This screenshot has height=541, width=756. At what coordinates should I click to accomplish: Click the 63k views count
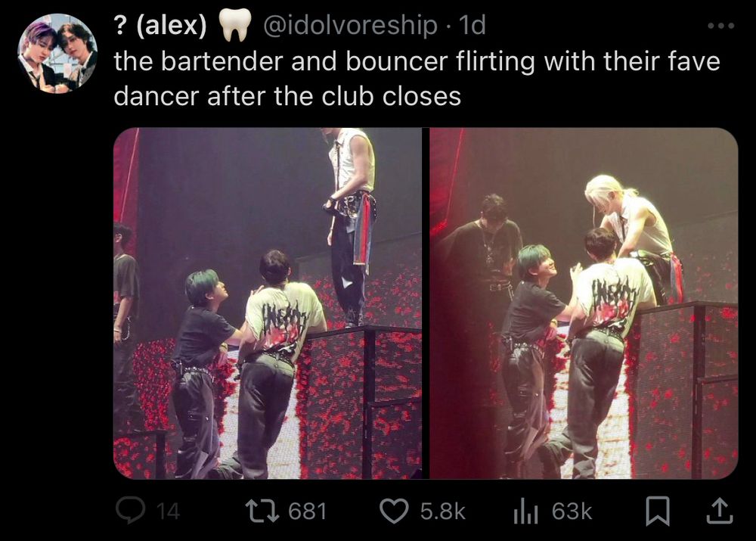[x=572, y=511]
